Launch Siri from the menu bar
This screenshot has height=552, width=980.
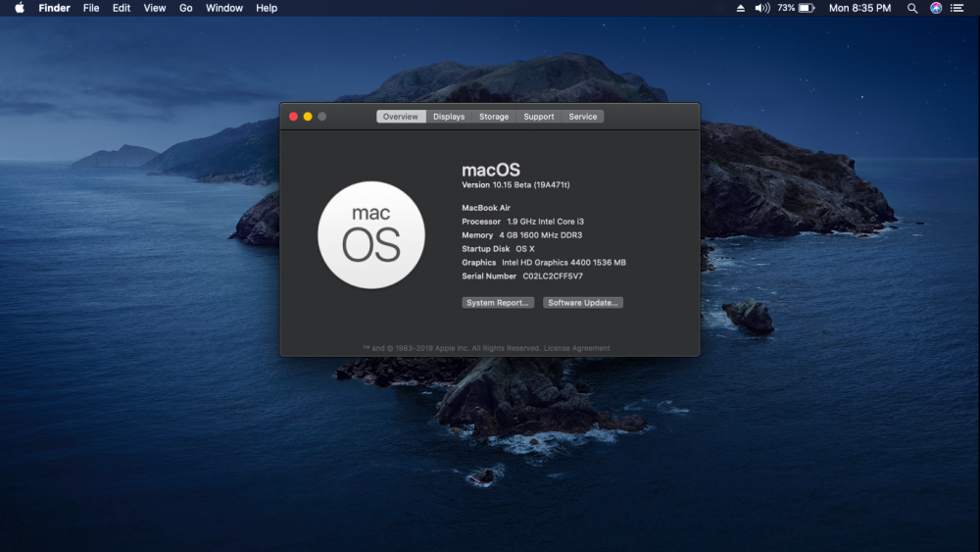[936, 8]
